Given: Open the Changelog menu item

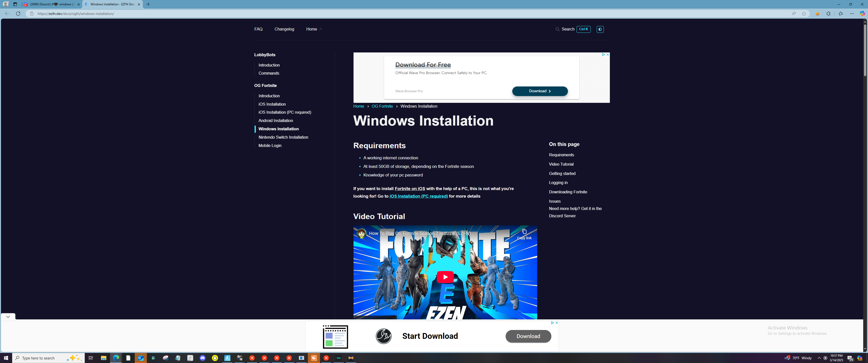Looking at the screenshot, I should click(284, 29).
